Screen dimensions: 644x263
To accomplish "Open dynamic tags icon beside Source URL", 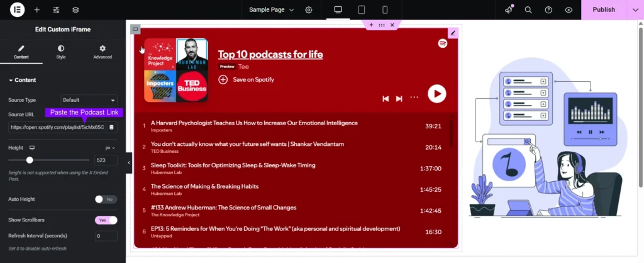I will [x=111, y=127].
